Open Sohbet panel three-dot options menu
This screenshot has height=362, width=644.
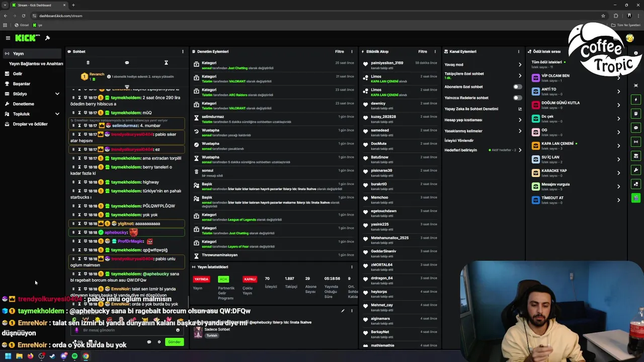183,51
